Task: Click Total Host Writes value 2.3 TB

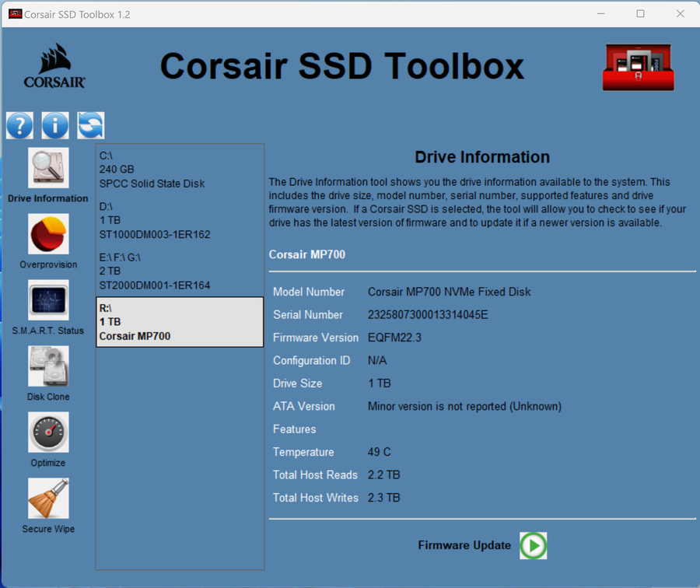Action: click(384, 498)
